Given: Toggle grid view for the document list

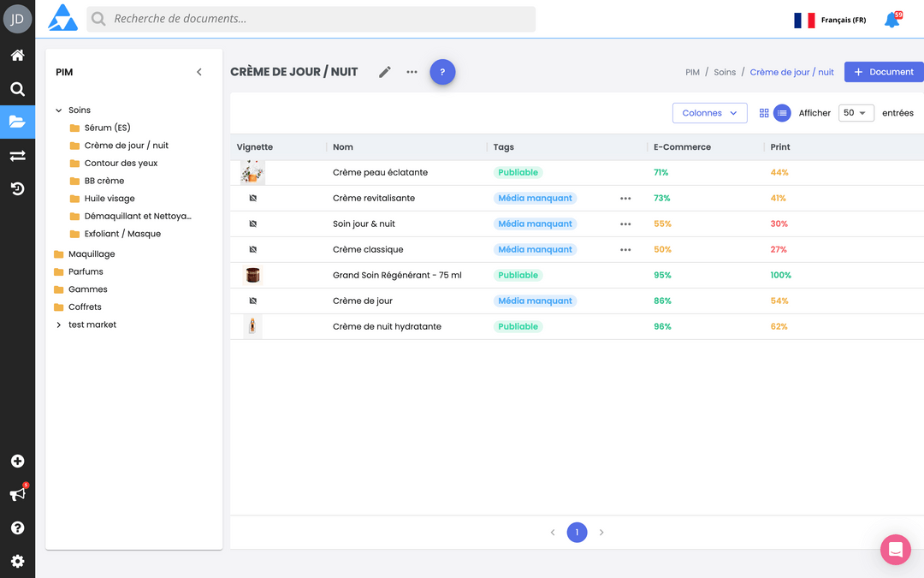Looking at the screenshot, I should (763, 112).
